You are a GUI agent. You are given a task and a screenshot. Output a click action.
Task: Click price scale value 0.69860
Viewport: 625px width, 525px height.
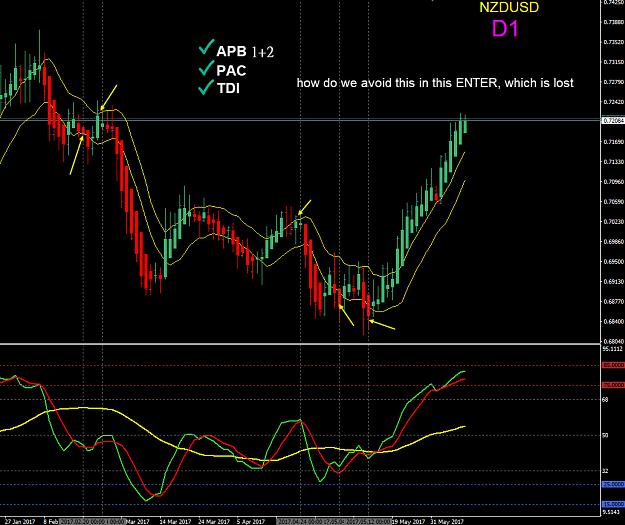click(614, 241)
